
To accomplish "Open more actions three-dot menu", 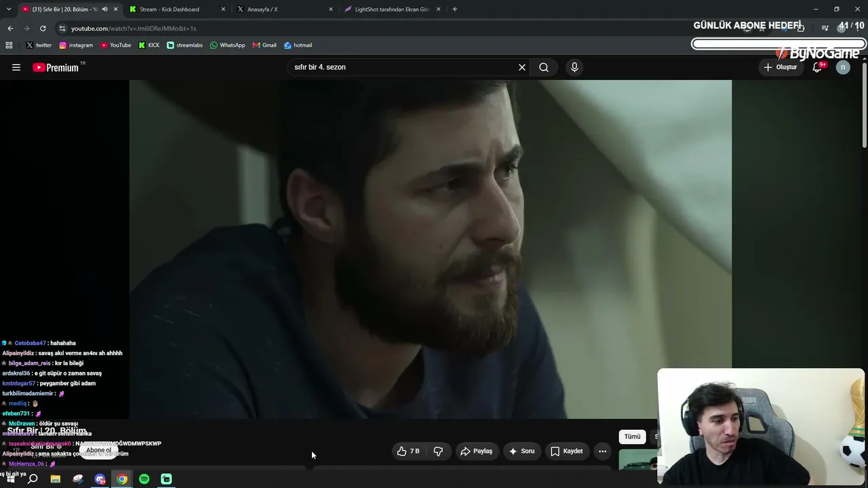I will pyautogui.click(x=602, y=451).
